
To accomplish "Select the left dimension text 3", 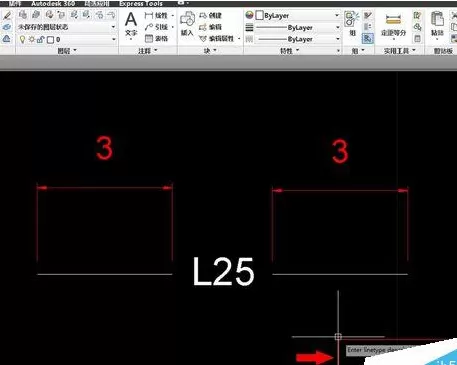I will click(104, 148).
